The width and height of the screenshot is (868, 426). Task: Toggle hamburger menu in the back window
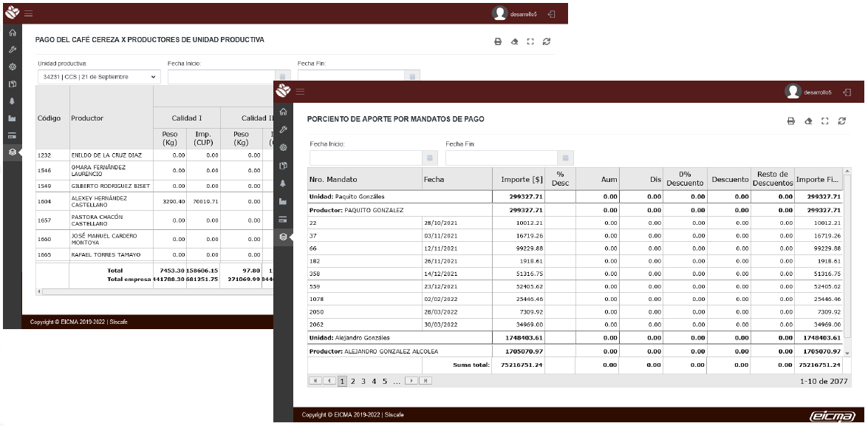[27, 12]
